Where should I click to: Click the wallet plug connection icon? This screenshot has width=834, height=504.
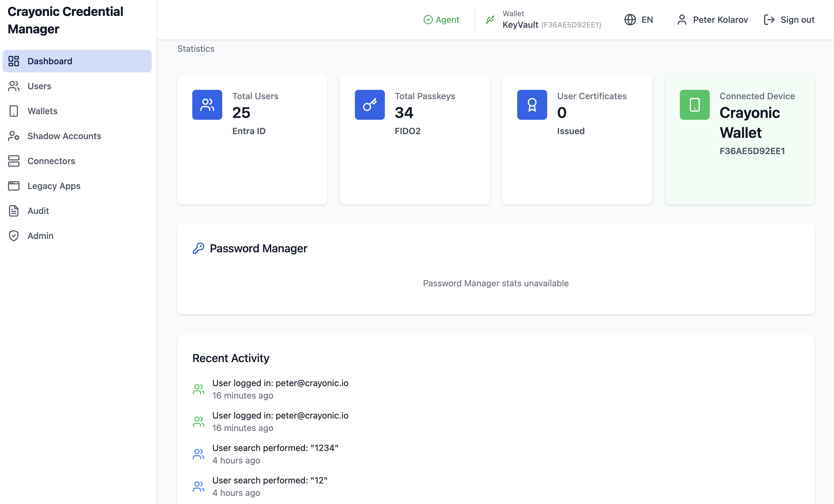pyautogui.click(x=490, y=20)
